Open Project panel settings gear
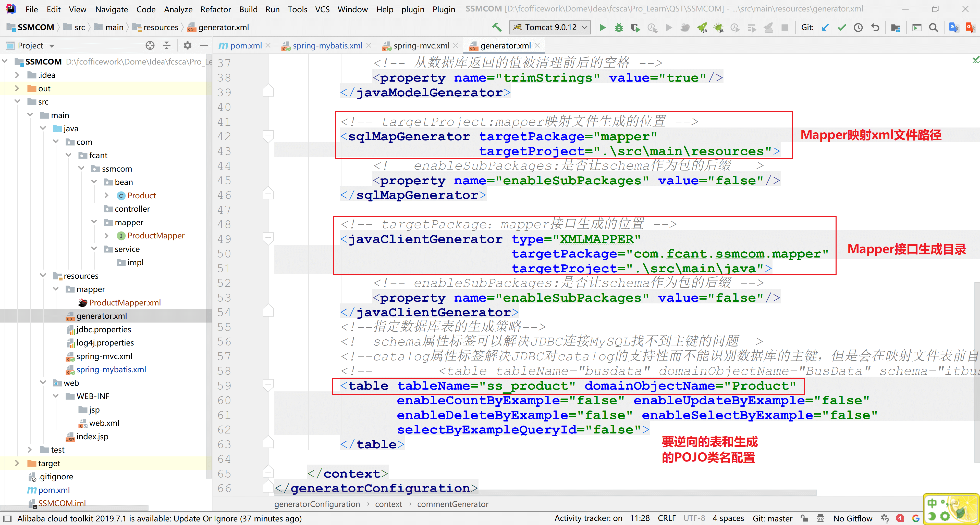980x525 pixels. [x=187, y=46]
